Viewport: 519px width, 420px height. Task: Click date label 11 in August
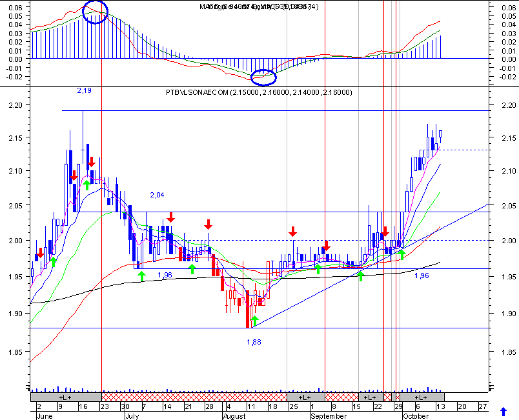(x=251, y=406)
